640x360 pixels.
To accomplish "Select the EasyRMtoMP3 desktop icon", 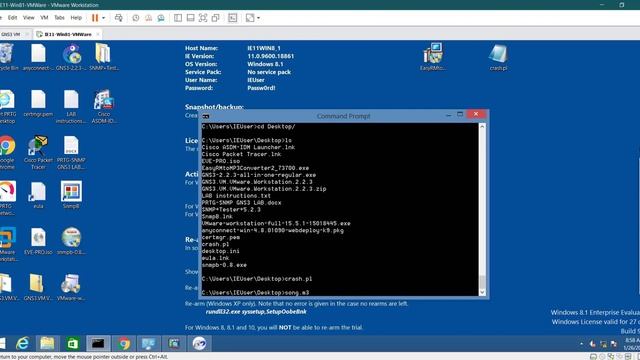I will tap(433, 57).
